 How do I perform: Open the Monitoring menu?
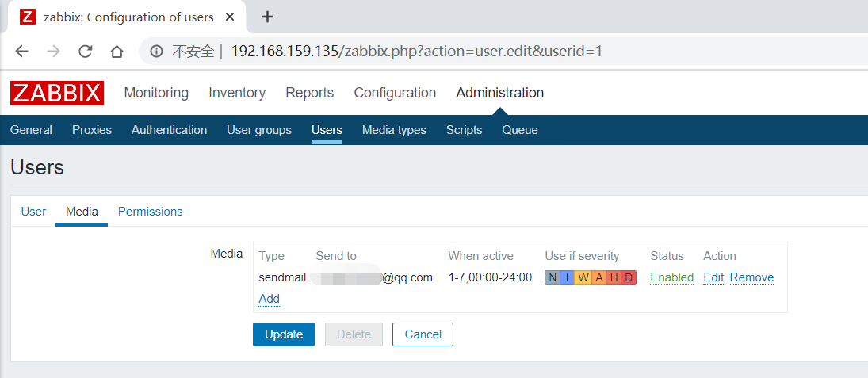156,93
